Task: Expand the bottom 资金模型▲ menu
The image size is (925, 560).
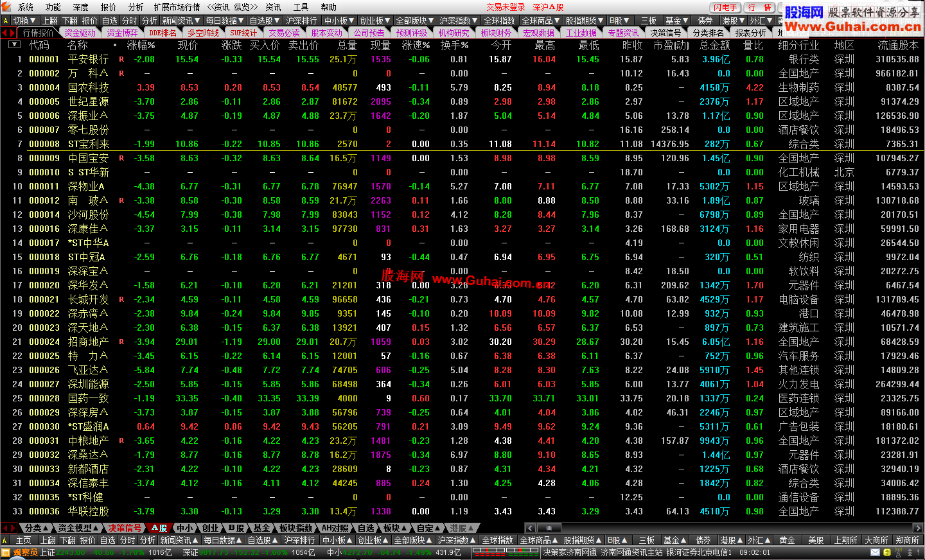Action: click(x=78, y=528)
